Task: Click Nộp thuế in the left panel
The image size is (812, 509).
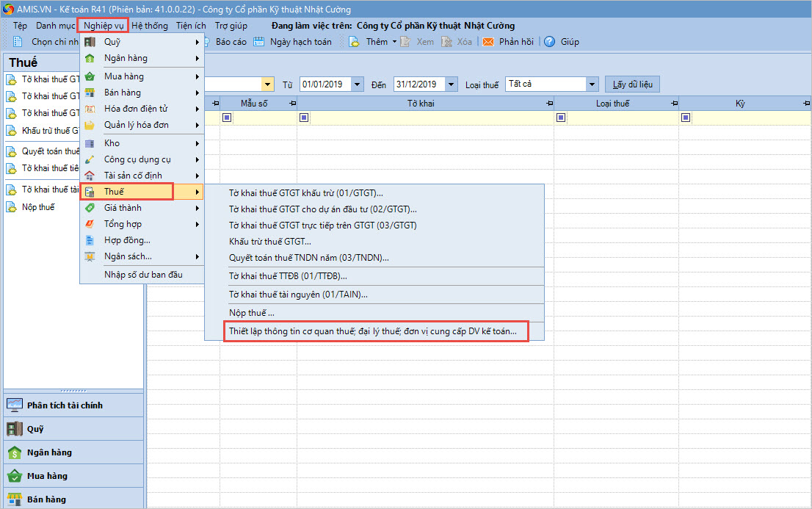Action: point(38,207)
